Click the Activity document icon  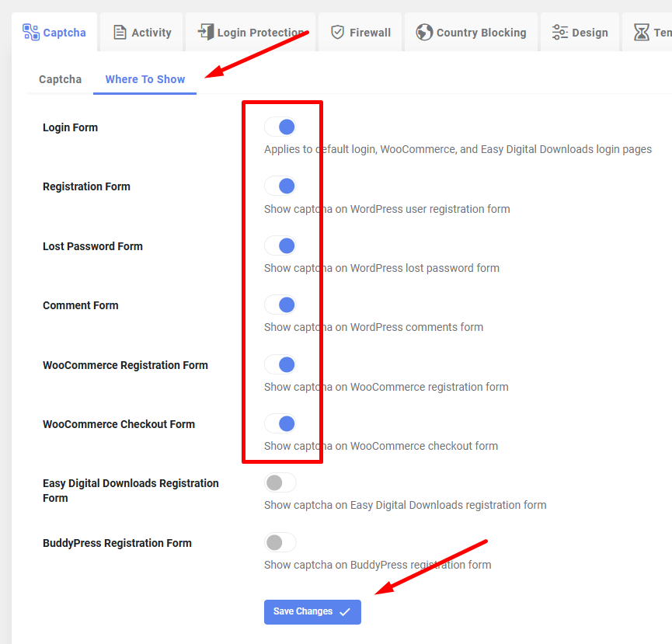click(x=120, y=33)
